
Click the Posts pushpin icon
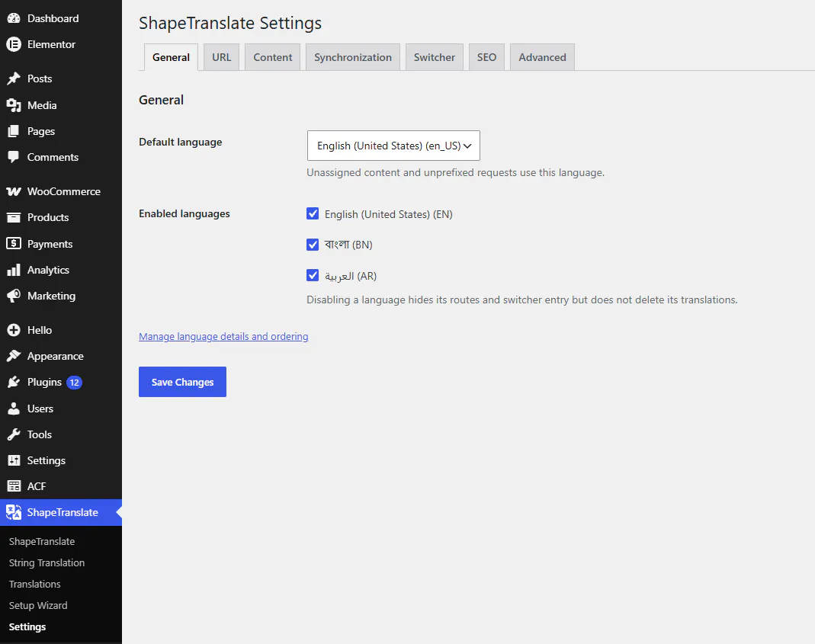(x=14, y=78)
